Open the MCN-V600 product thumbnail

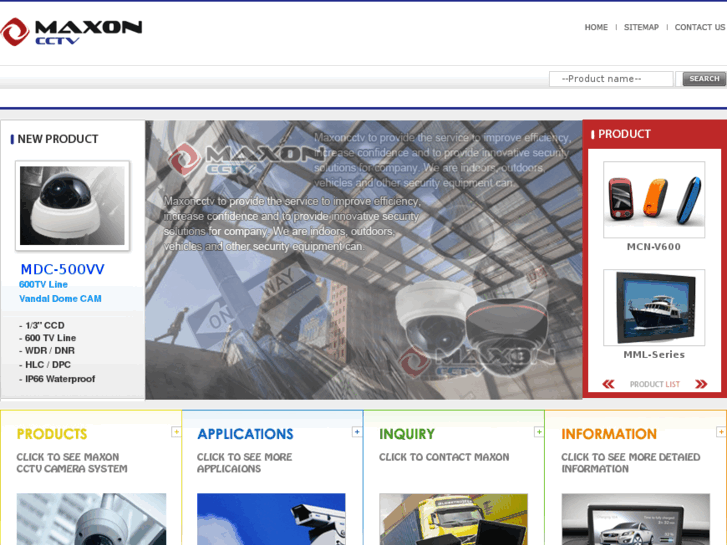(654, 199)
